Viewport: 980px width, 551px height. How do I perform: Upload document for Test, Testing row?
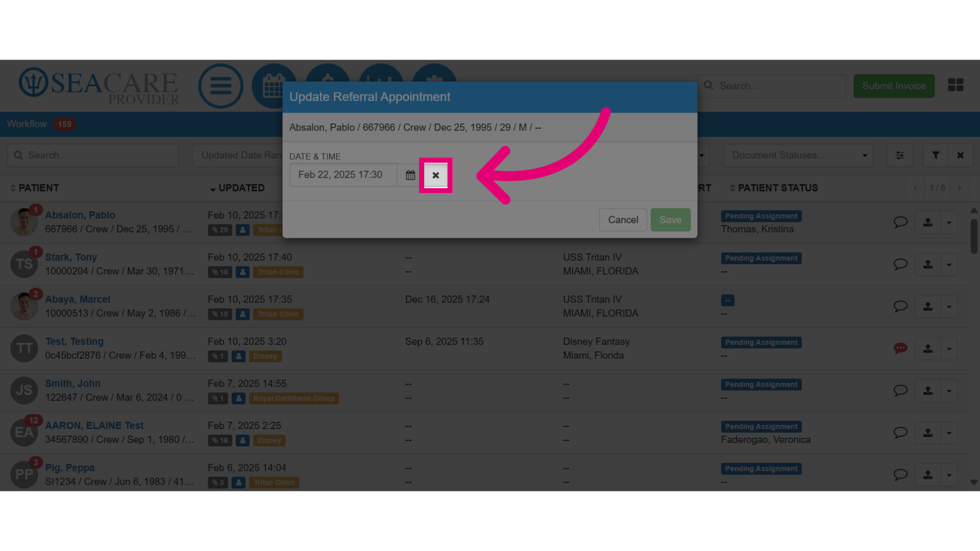[928, 348]
